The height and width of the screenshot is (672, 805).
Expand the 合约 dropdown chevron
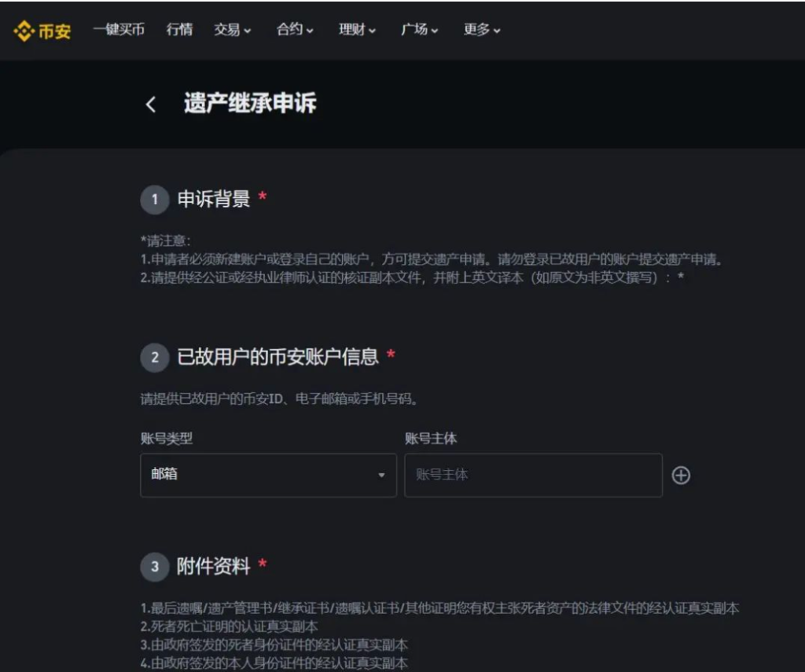(293, 30)
